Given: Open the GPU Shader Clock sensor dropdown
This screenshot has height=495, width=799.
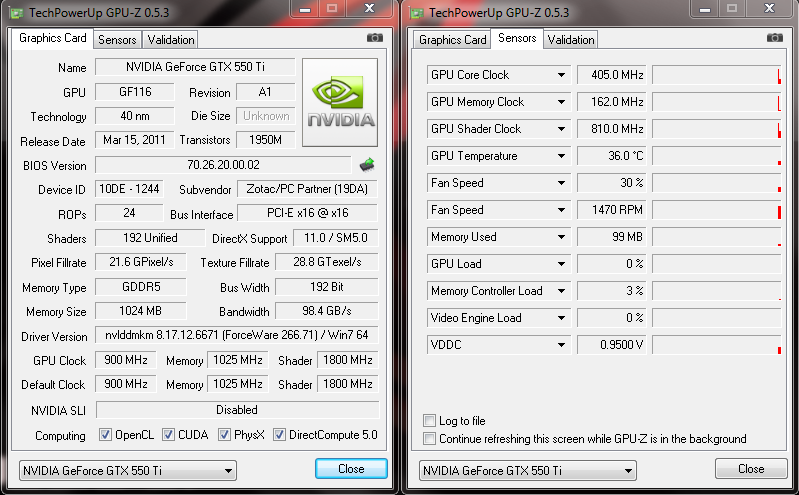Looking at the screenshot, I should (561, 129).
